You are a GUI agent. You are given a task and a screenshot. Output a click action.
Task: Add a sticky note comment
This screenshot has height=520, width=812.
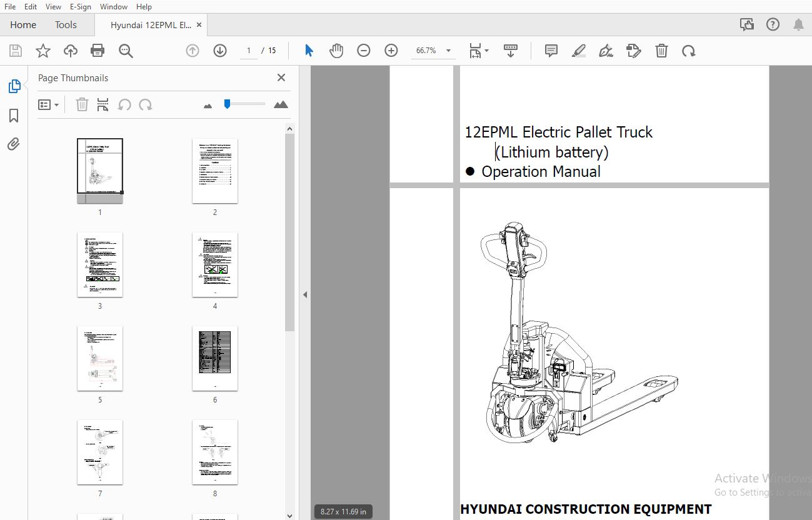(x=551, y=51)
